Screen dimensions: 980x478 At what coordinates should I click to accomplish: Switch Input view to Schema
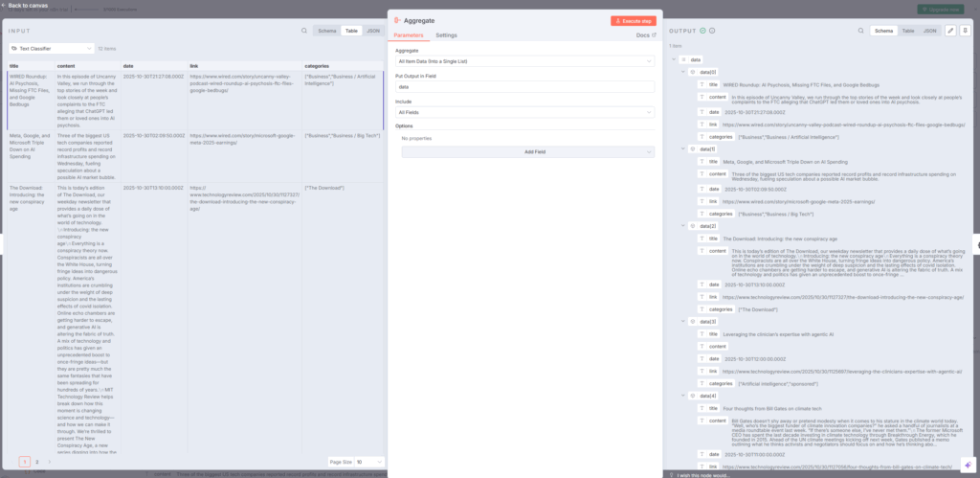click(328, 31)
